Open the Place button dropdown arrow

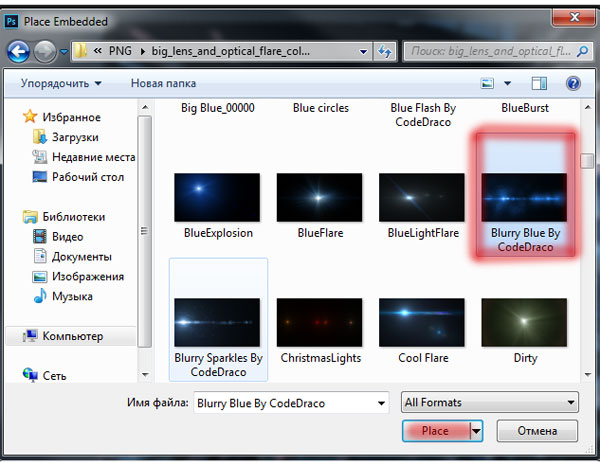pos(476,431)
